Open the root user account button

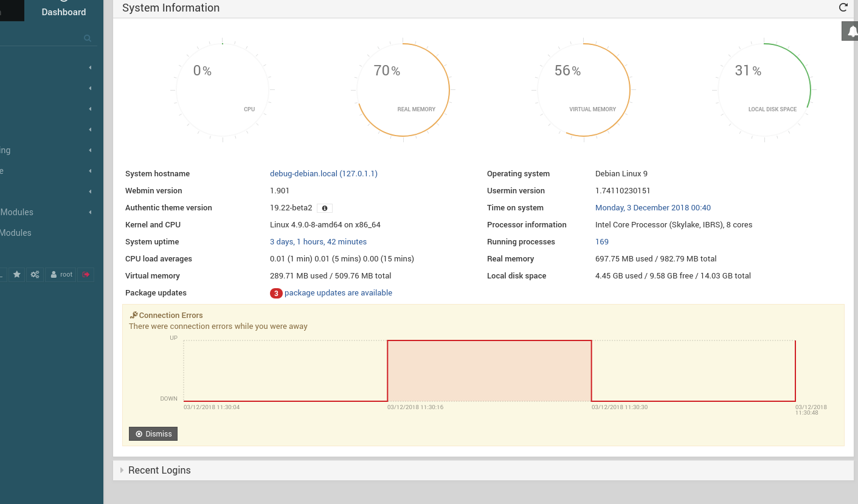tap(61, 275)
